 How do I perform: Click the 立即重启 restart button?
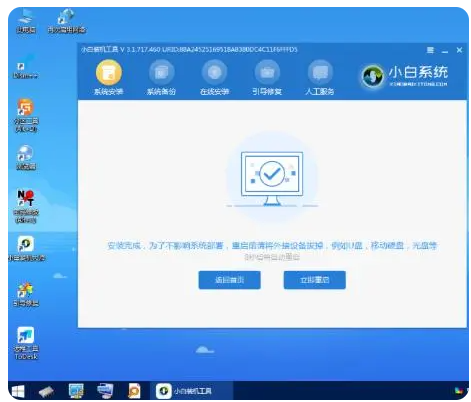(x=315, y=280)
